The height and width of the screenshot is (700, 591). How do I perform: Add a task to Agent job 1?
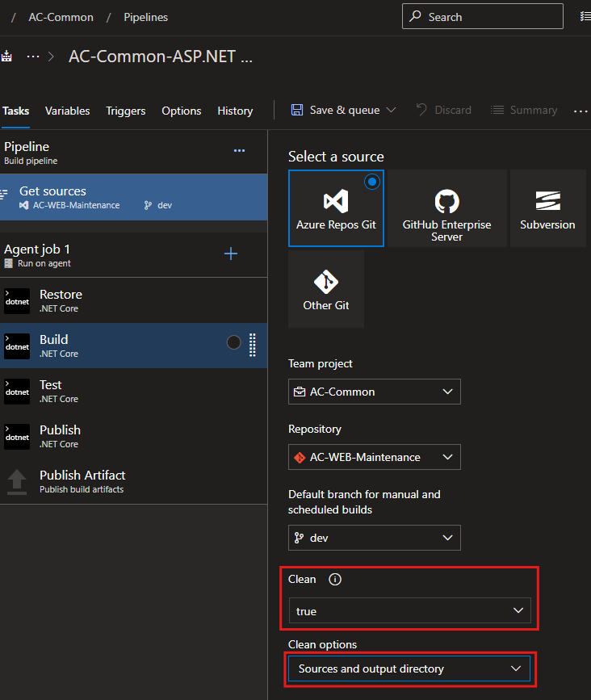(x=231, y=254)
